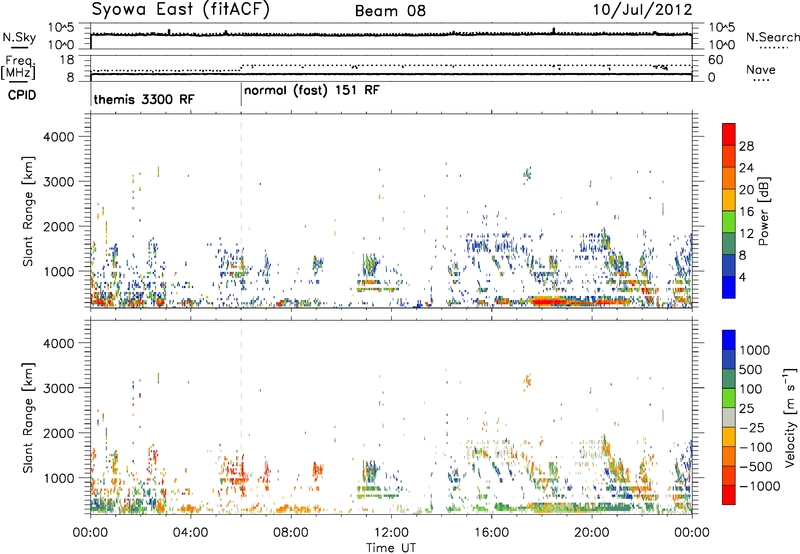800x554 pixels.
Task: Click the Velocity colorbar label "500"
Action: (x=751, y=370)
